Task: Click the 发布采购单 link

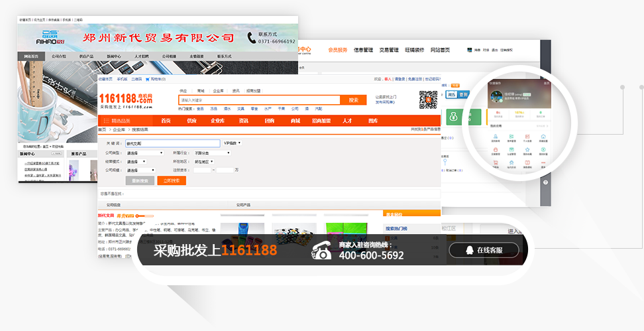Action: pos(385,102)
